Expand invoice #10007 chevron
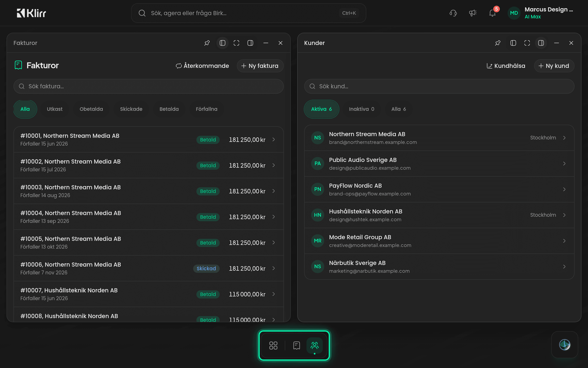Viewport: 588px width, 368px height. pos(274,294)
